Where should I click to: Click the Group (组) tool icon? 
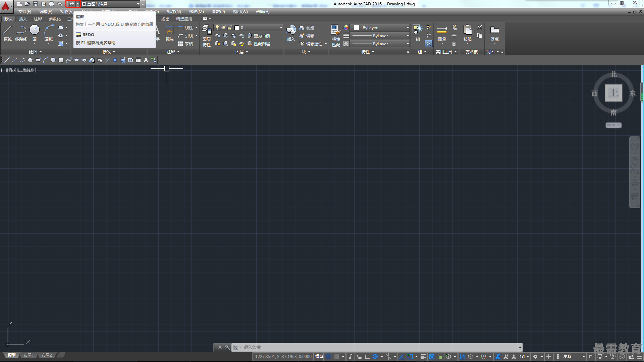(x=418, y=33)
